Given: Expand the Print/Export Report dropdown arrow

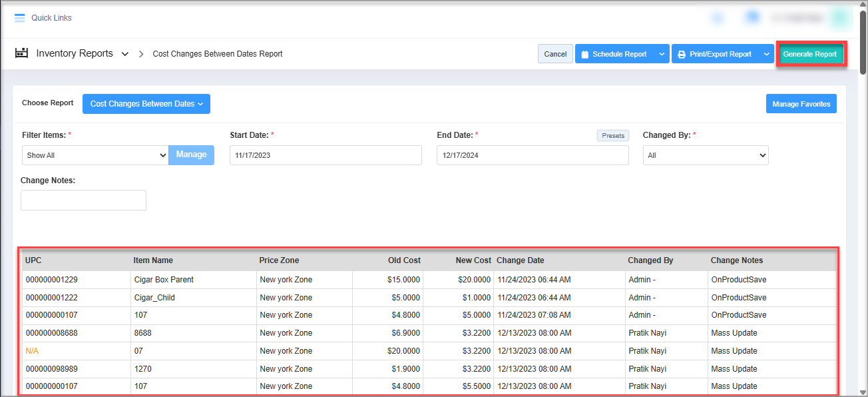Looking at the screenshot, I should point(766,55).
